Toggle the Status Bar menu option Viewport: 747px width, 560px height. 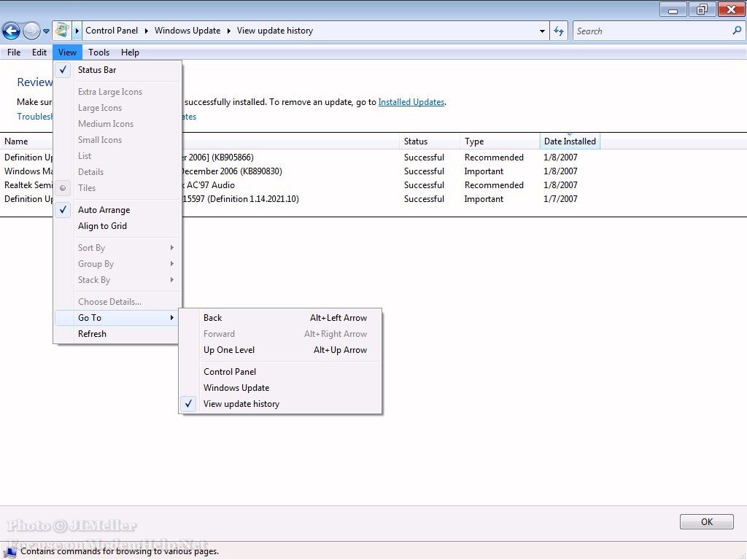97,70
